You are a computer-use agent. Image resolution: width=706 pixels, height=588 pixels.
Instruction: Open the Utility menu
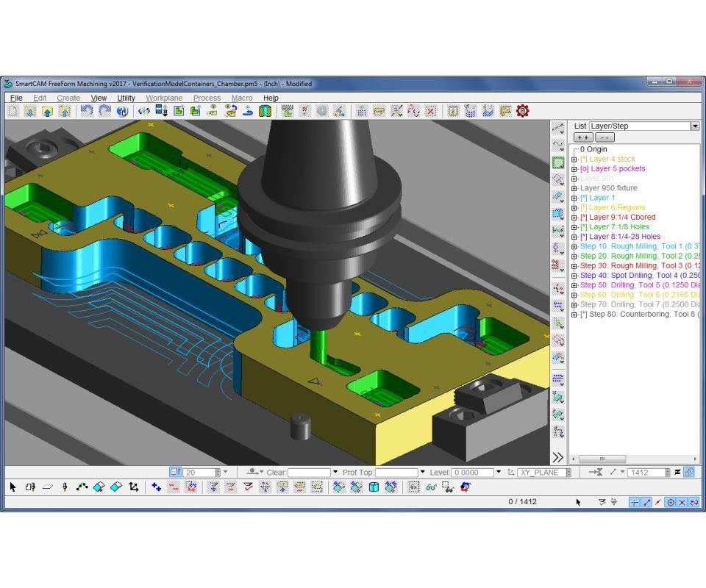(x=126, y=98)
